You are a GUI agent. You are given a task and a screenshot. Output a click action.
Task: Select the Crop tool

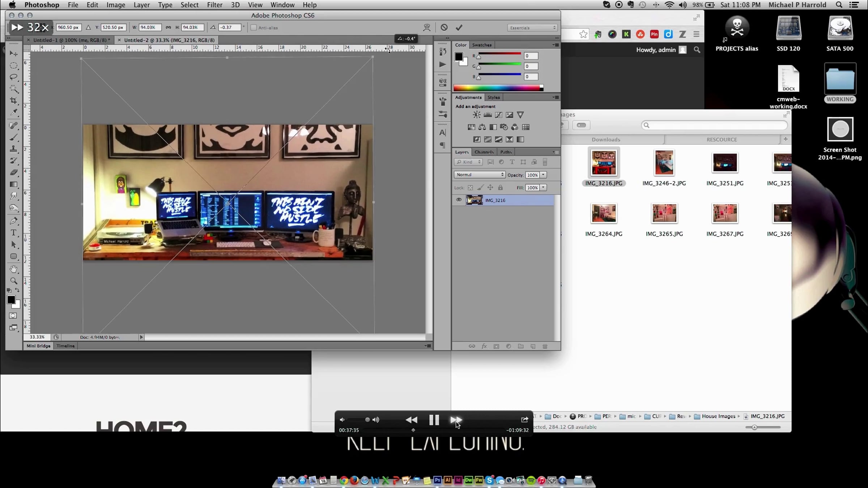pos(14,100)
